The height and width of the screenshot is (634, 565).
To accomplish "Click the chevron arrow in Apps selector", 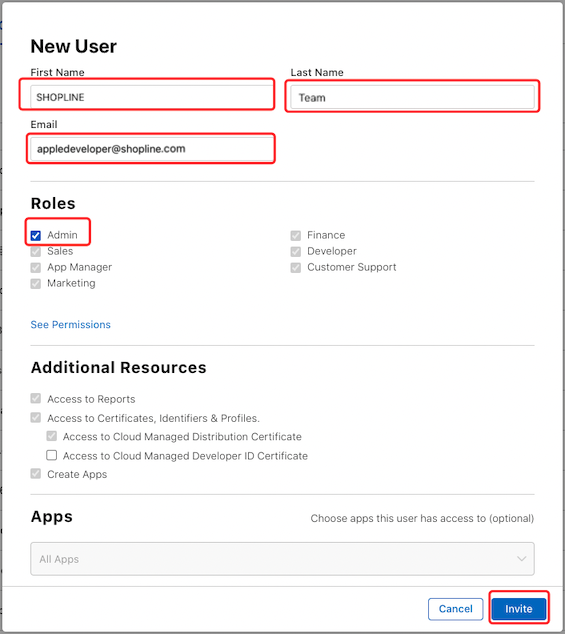I will pyautogui.click(x=521, y=559).
